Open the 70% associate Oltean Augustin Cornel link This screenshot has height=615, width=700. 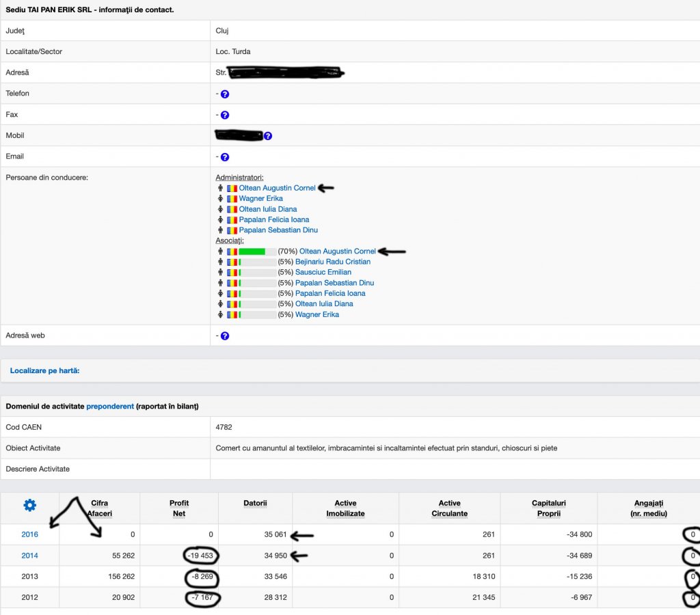pos(338,251)
